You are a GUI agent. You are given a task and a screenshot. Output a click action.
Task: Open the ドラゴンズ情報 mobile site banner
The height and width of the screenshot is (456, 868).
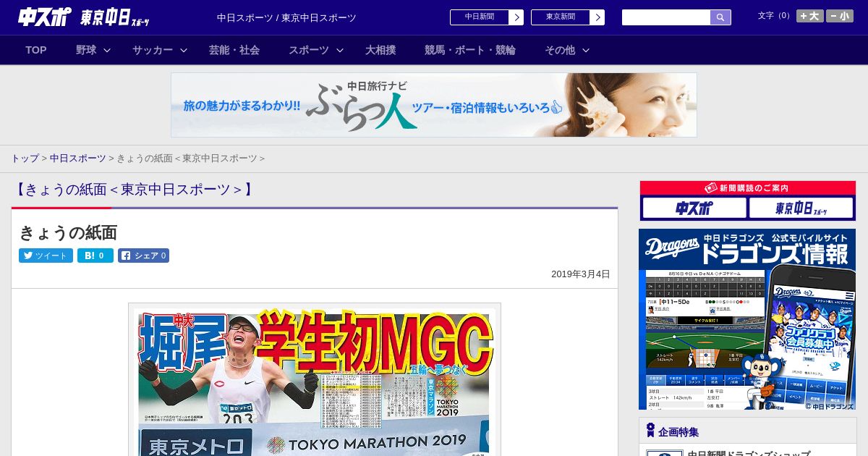(x=747, y=319)
